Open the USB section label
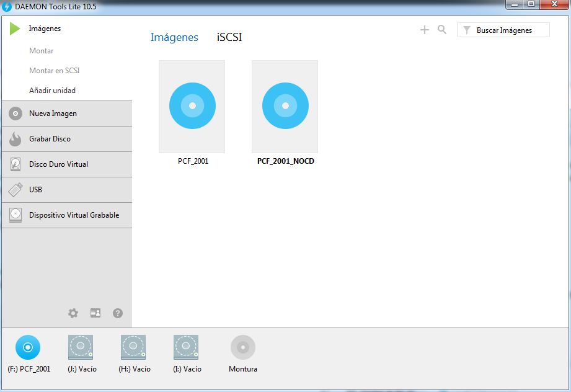 (36, 189)
